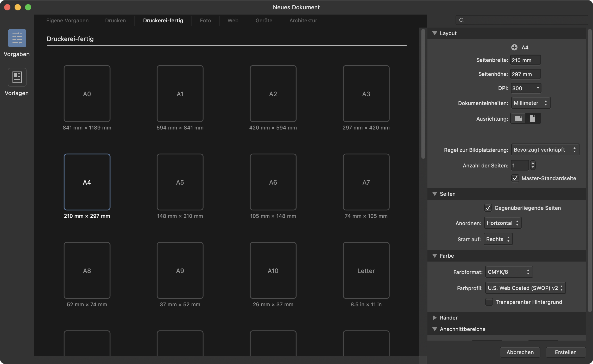Click the plus icon next to A4
This screenshot has width=593, height=364.
[514, 47]
